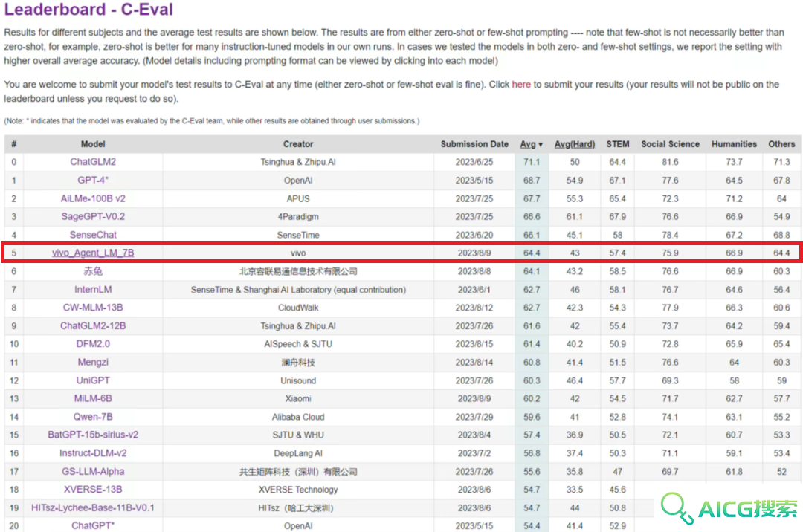
Task: Select the Xiaomi creator cell
Action: (x=298, y=398)
